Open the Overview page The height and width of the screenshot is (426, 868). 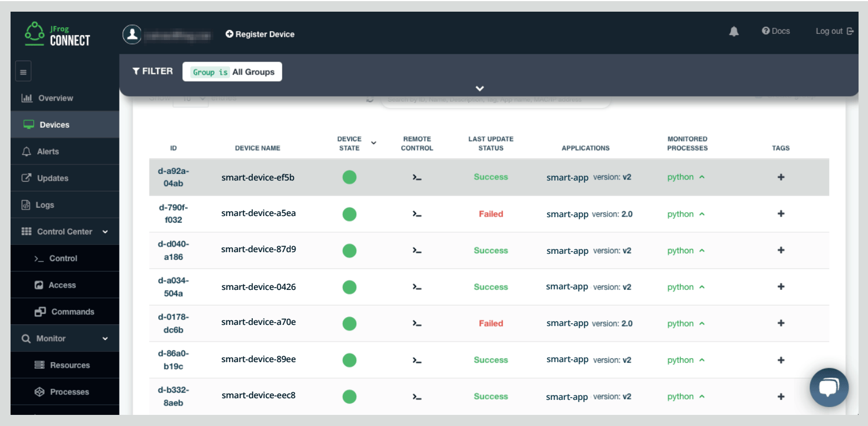tap(64, 98)
